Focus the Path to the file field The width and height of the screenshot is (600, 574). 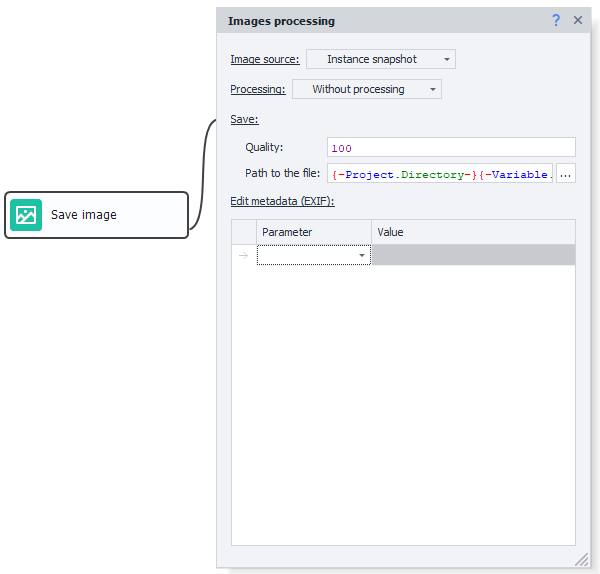click(x=440, y=174)
